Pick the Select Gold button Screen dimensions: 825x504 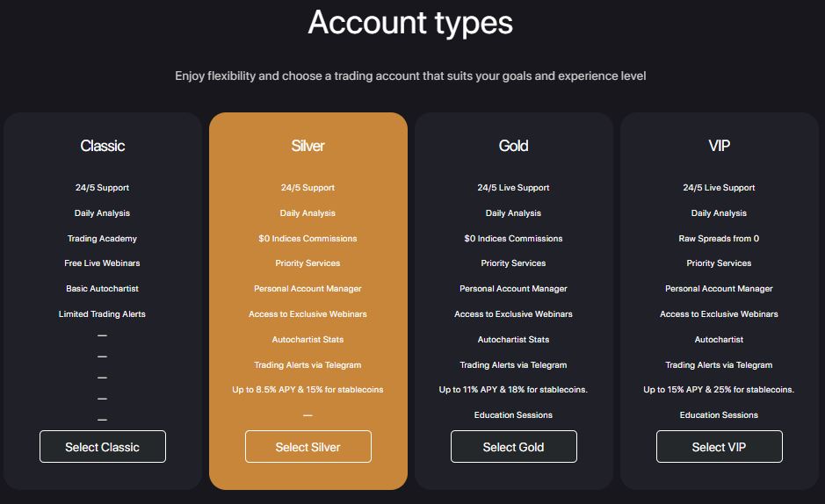(x=513, y=447)
